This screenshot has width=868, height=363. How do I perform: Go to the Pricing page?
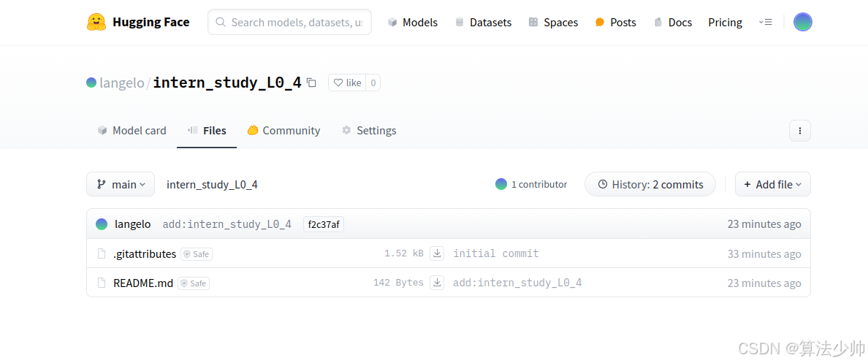(726, 22)
